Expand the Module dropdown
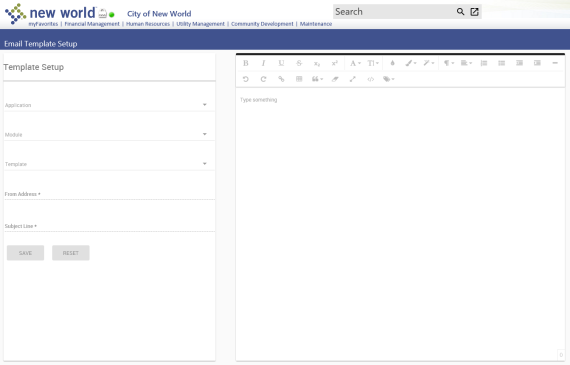 [x=106, y=134]
